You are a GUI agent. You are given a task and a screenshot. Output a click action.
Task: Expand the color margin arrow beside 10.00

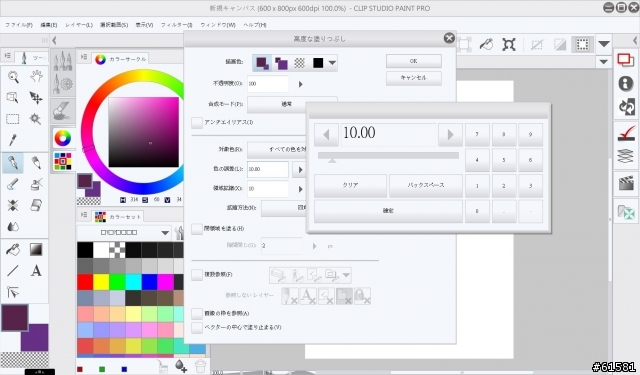(x=300, y=169)
